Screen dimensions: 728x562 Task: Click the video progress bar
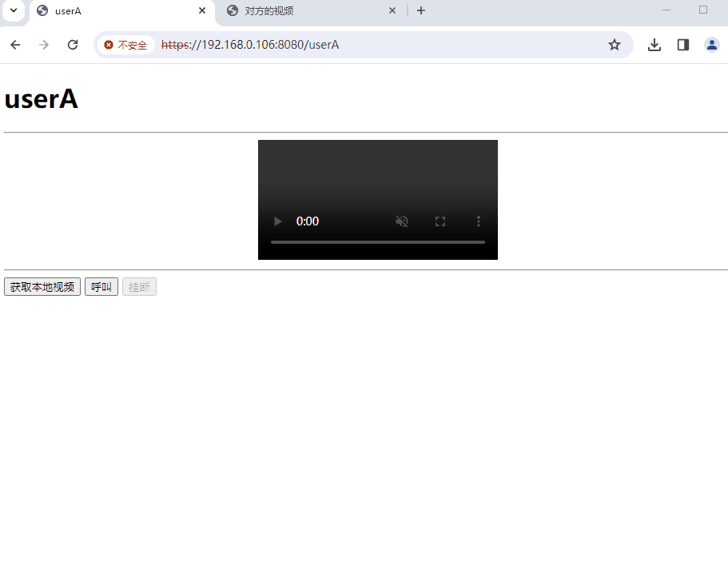tap(378, 242)
